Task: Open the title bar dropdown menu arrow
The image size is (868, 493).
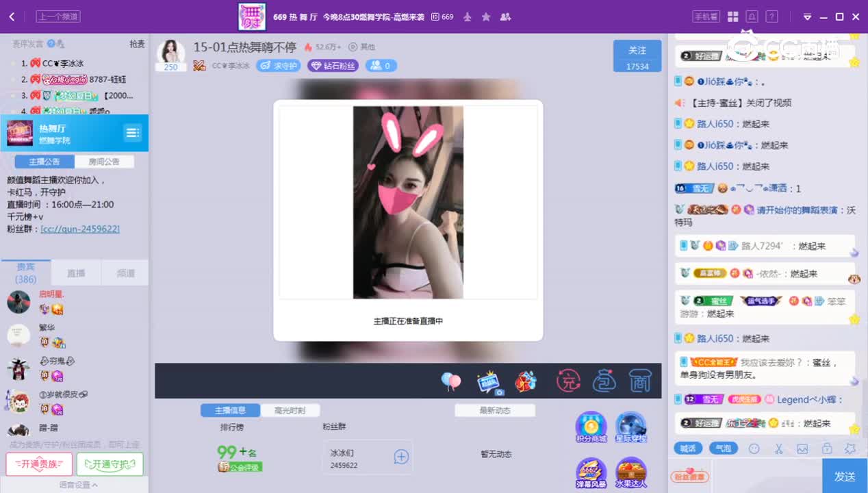Action: pos(807,17)
